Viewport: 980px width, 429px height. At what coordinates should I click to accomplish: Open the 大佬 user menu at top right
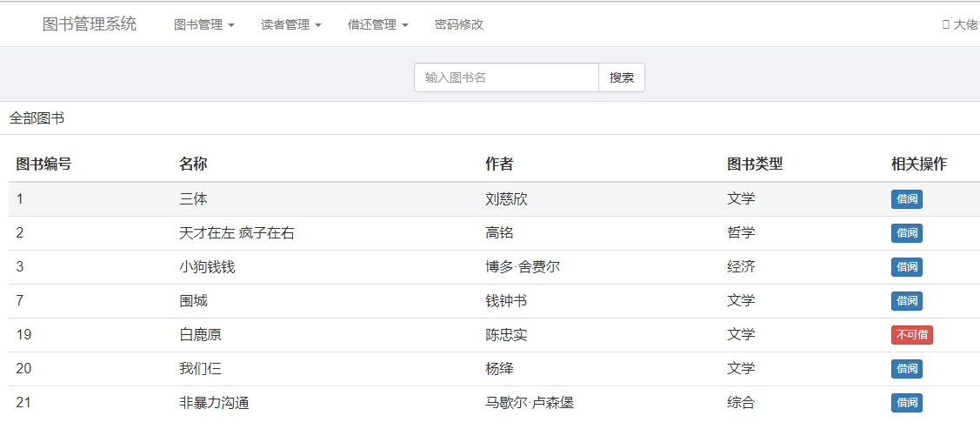962,24
